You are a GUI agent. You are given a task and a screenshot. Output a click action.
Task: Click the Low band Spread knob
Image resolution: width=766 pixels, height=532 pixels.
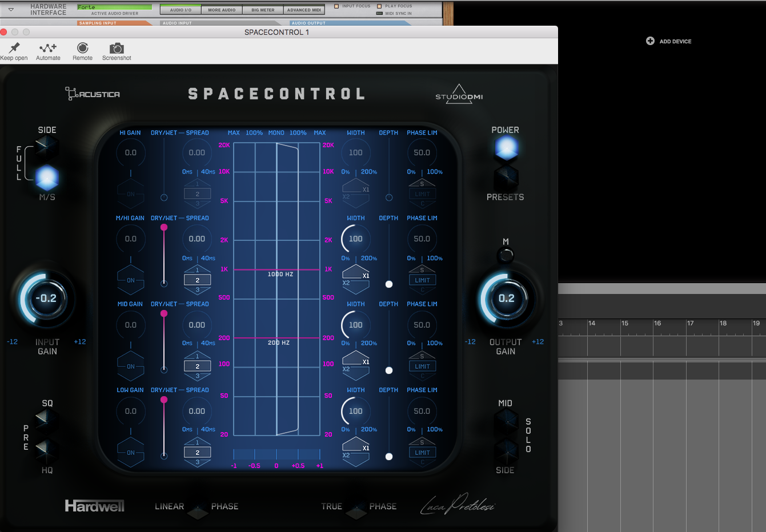click(197, 411)
